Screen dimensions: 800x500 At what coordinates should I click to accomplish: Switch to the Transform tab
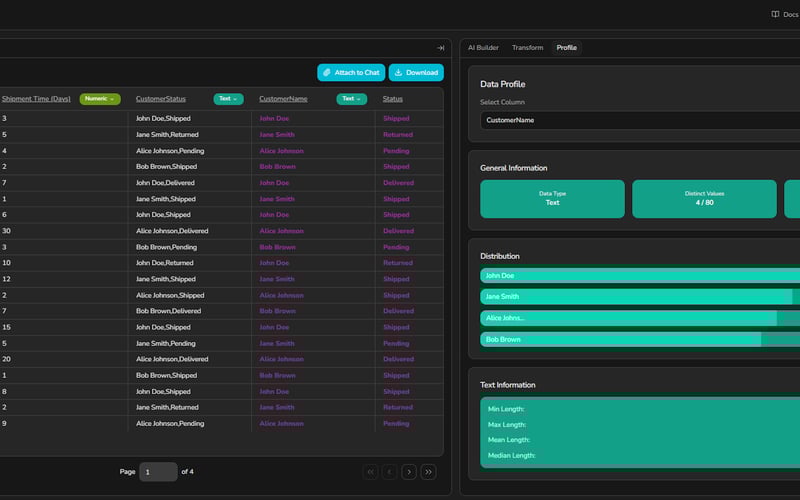click(528, 47)
